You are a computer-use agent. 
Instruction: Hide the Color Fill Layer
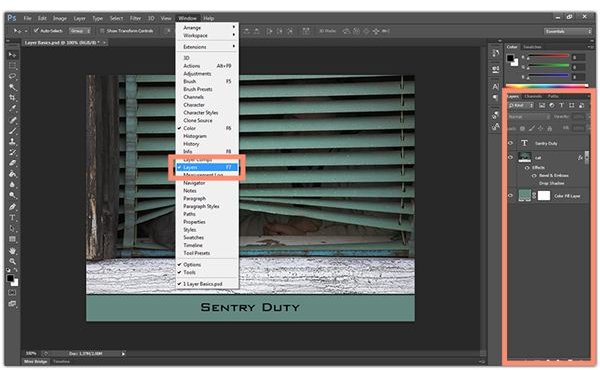tap(510, 196)
